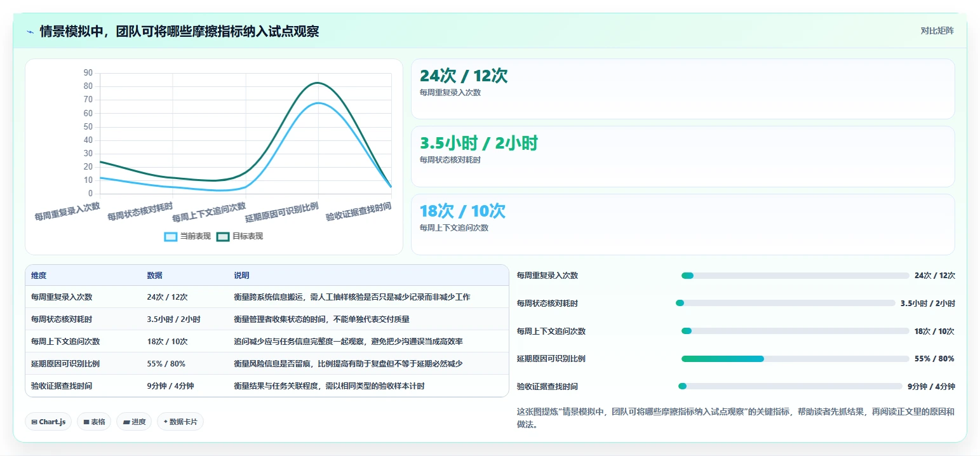Click the 每周上下文追问次数 progress bar
The image size is (980, 456).
point(795,331)
